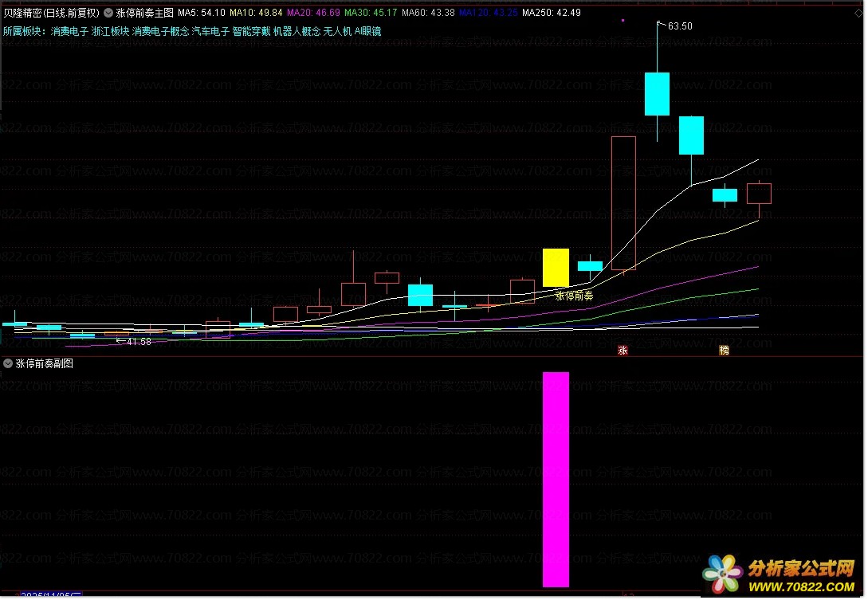Click the 所属板块 label
The image size is (868, 600).
25,32
